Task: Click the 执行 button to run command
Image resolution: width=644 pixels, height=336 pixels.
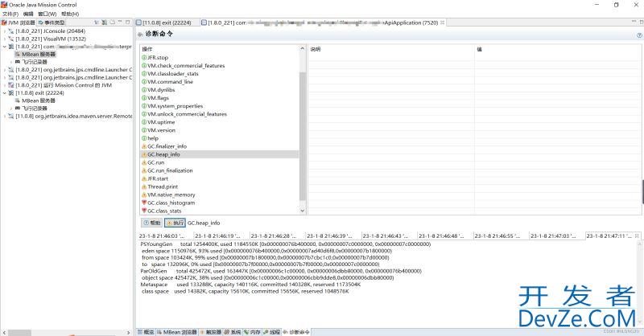Action: click(175, 223)
